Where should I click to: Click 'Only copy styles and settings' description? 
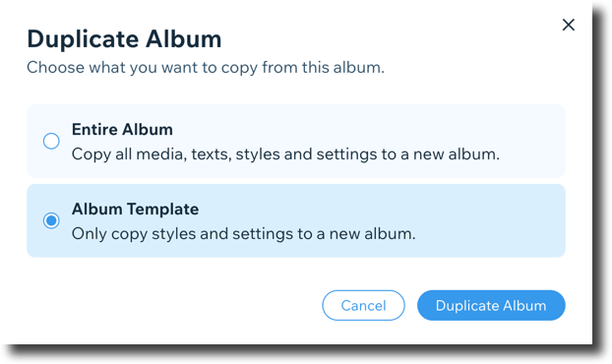pyautogui.click(x=244, y=234)
